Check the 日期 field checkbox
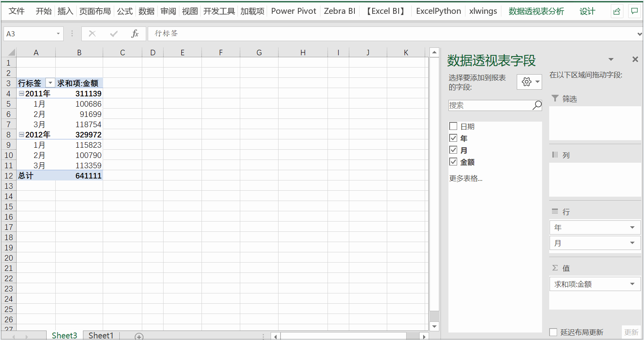644x340 pixels. click(453, 126)
